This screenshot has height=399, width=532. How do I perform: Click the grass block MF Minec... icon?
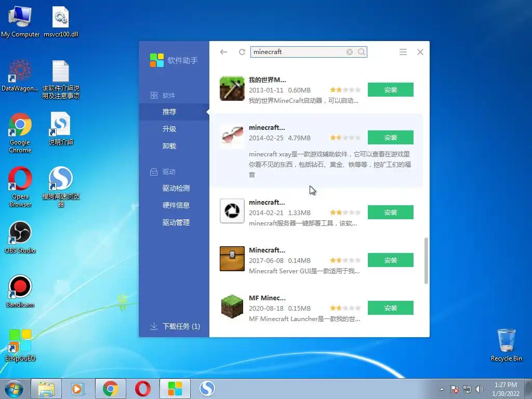coord(232,307)
